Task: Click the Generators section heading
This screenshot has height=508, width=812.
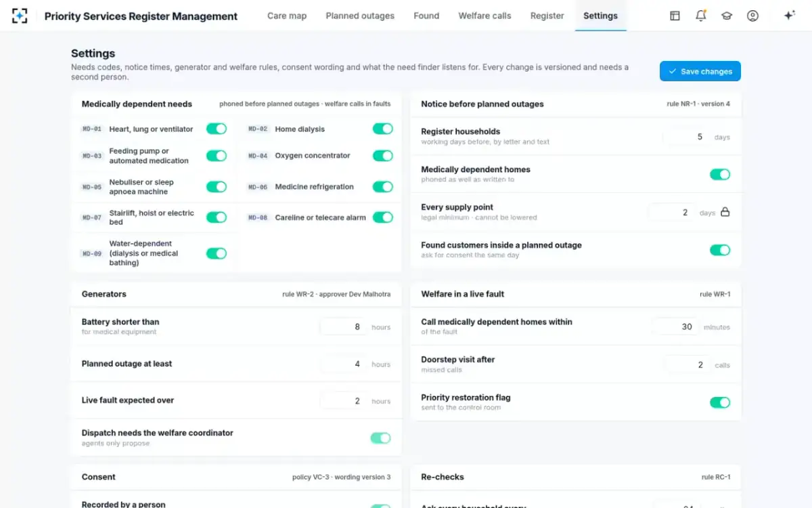Action: click(104, 294)
